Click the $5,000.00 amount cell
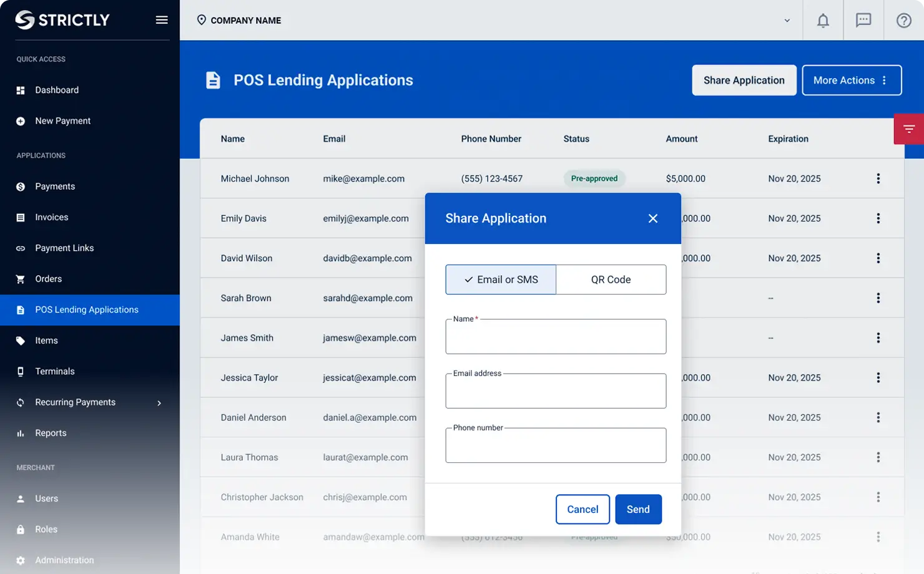This screenshot has width=924, height=574. 686,178
